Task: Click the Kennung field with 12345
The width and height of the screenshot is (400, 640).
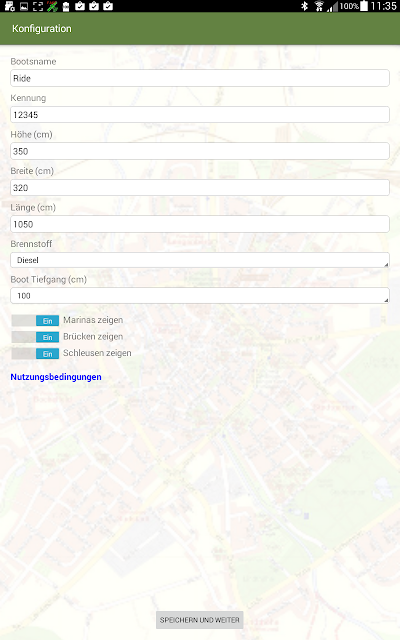Action: tap(200, 115)
